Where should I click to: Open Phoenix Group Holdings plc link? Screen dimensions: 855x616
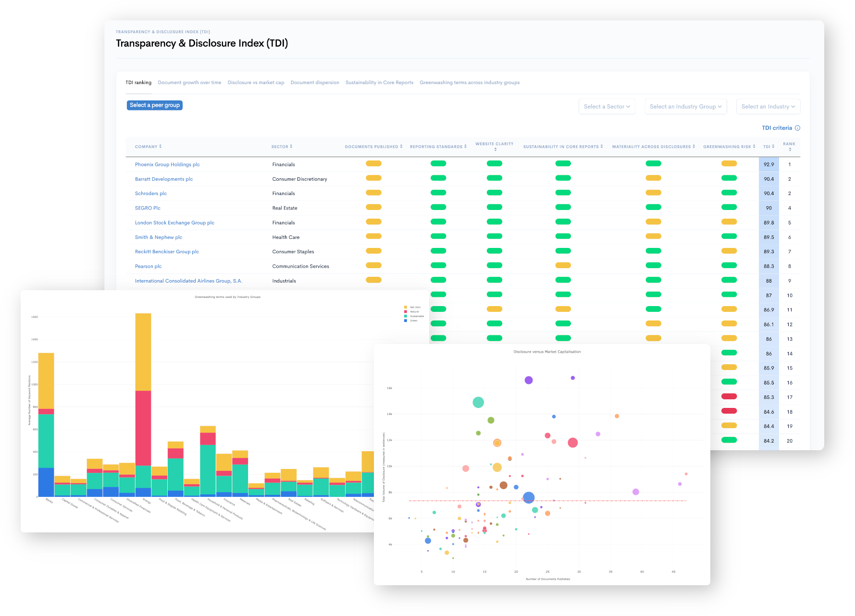pyautogui.click(x=167, y=164)
